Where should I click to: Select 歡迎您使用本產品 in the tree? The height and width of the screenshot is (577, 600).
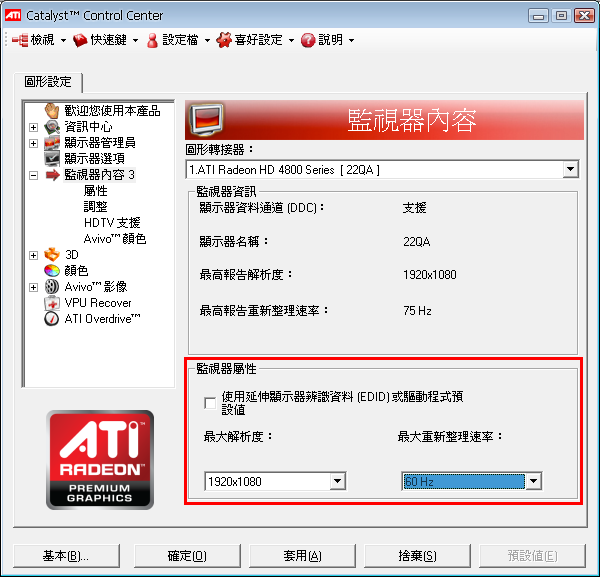pos(112,111)
